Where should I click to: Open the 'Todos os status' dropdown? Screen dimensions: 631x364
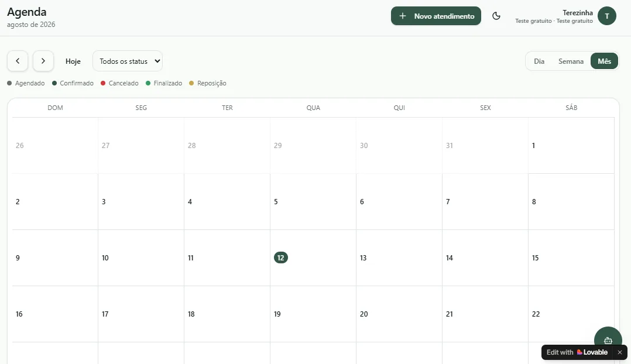click(x=128, y=61)
